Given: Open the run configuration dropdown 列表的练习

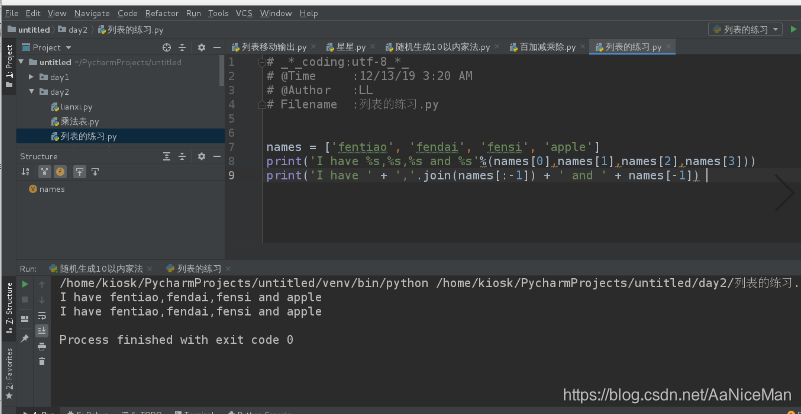Looking at the screenshot, I should click(x=745, y=30).
